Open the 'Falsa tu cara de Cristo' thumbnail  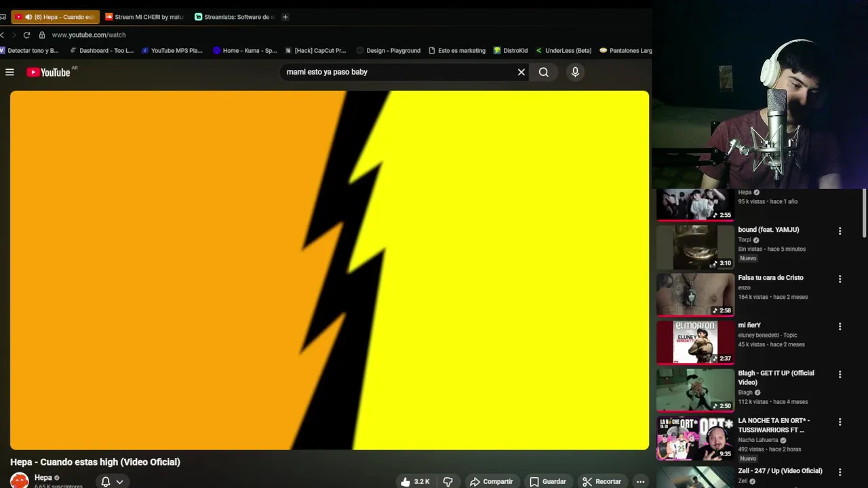[695, 295]
